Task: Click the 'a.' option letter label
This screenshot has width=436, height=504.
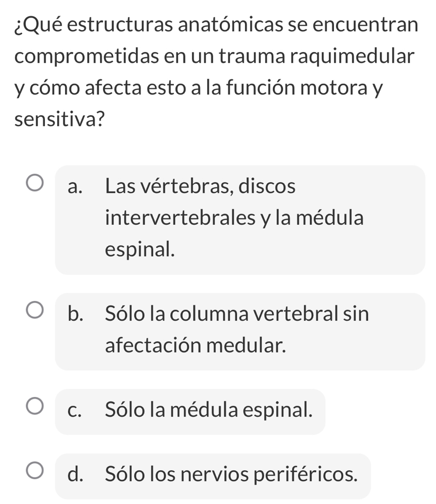Action: click(75, 187)
